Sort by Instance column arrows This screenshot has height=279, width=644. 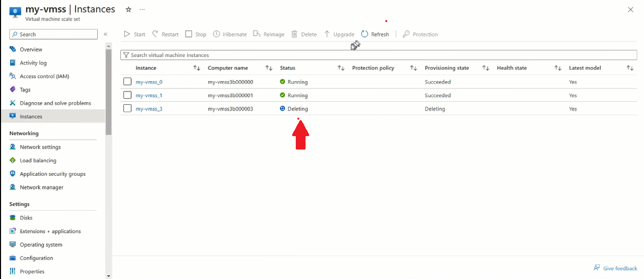[x=196, y=68]
